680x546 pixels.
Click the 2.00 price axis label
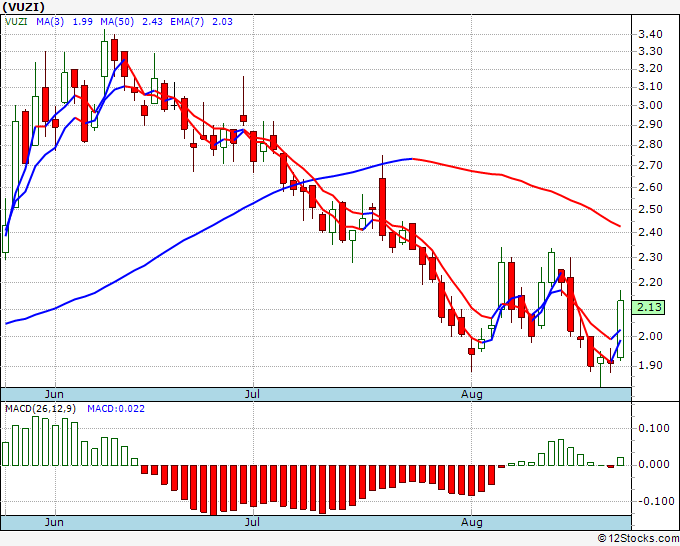650,336
